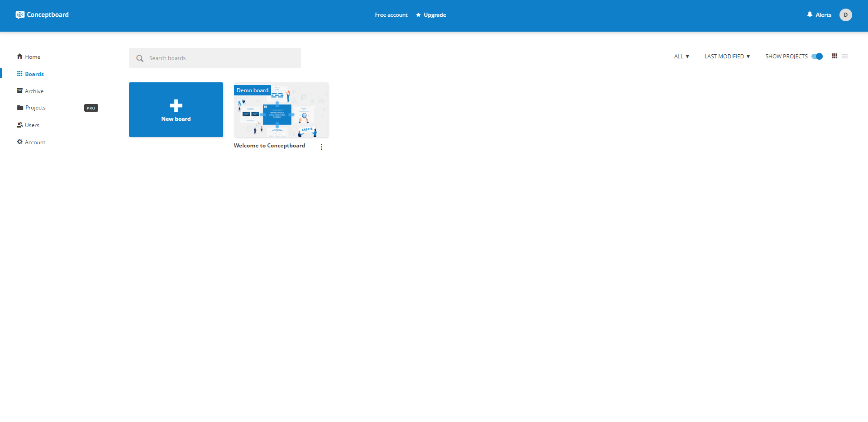868x422 pixels.
Task: Click the Boards grid icon in sidebar
Action: pyautogui.click(x=19, y=74)
